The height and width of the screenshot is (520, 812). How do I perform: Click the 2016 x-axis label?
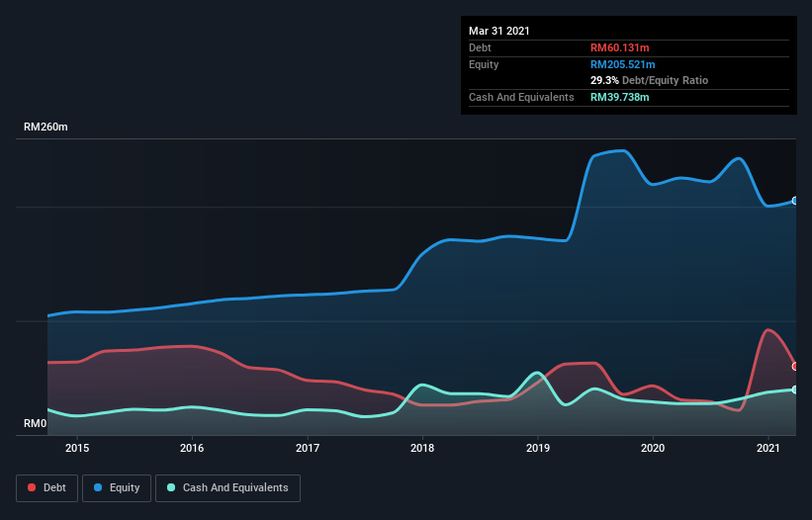pos(192,448)
